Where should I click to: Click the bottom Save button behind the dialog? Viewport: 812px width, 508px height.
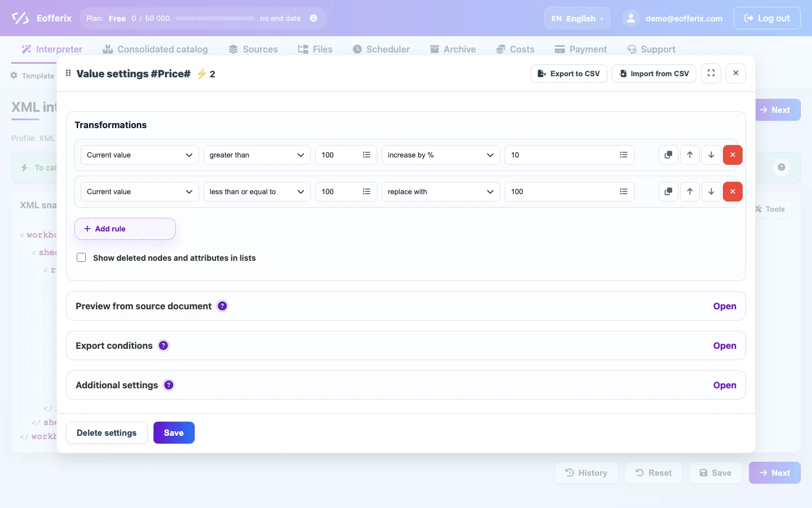coord(716,473)
